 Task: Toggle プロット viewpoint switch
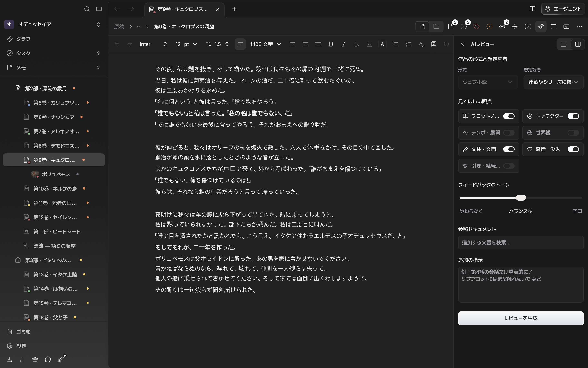tap(509, 116)
